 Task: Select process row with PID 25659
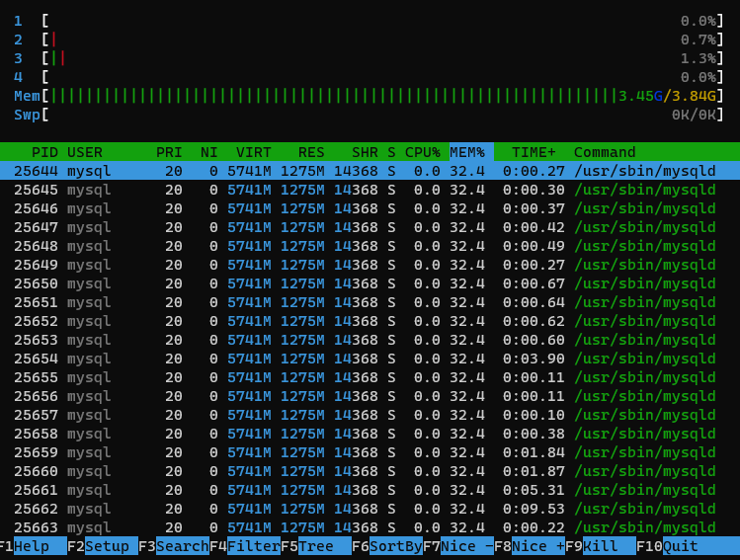(x=370, y=452)
